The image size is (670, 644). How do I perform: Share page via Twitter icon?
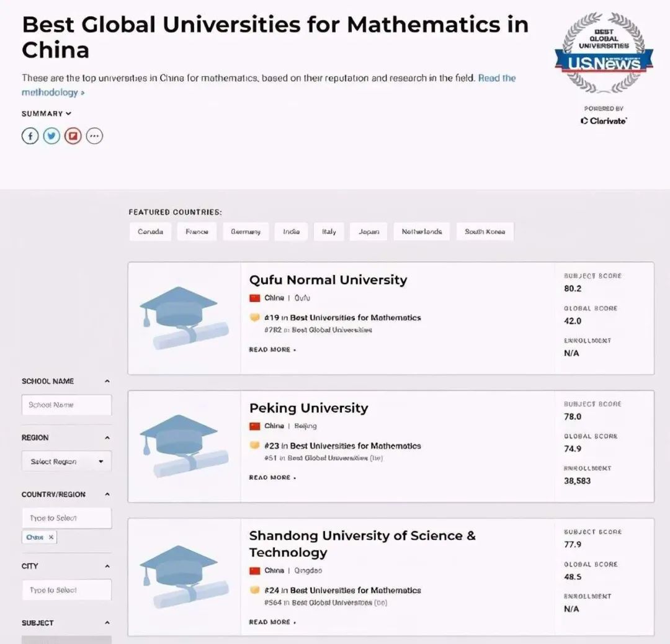click(x=51, y=136)
